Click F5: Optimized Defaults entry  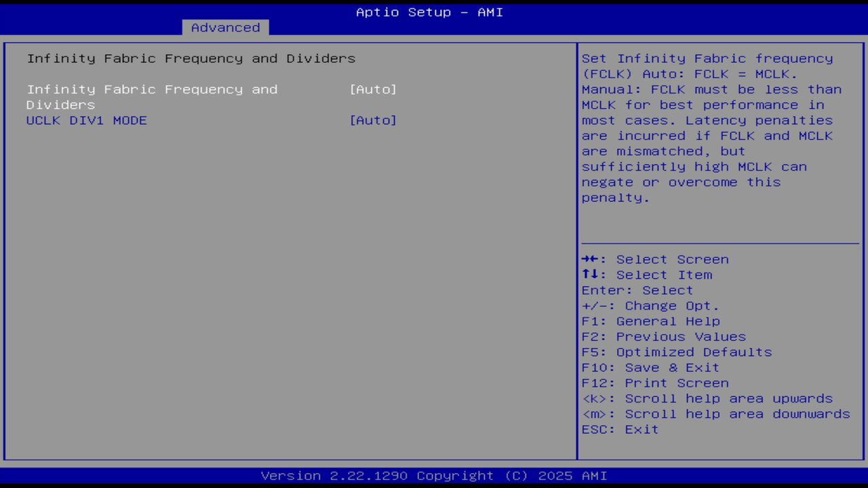click(x=676, y=352)
